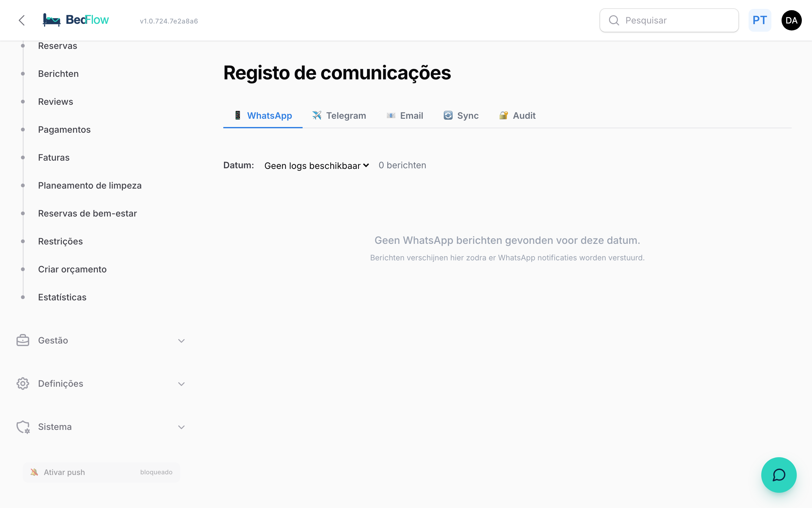
Task: Open Reservas de bem-estar
Action: pyautogui.click(x=88, y=213)
